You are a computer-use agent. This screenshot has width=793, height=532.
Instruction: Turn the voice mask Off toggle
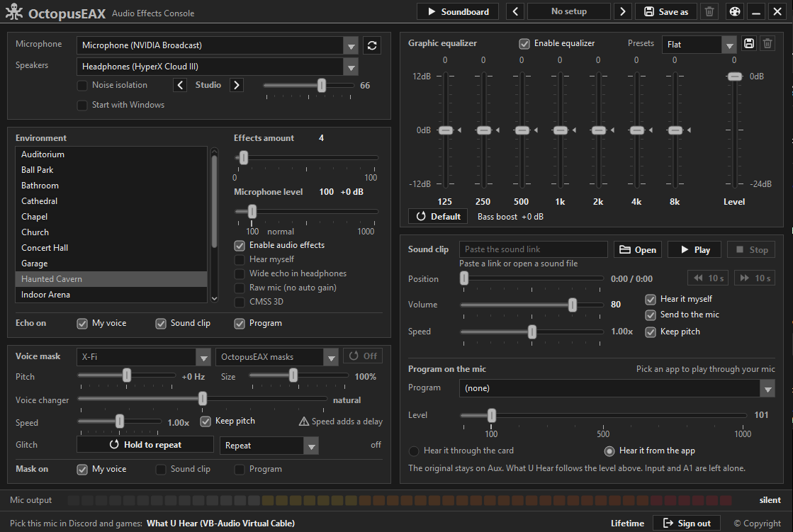pyautogui.click(x=363, y=356)
